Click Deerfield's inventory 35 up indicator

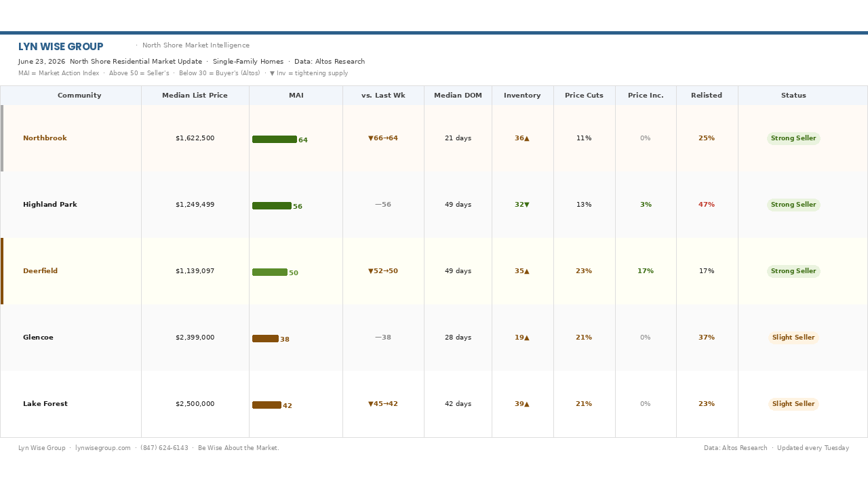point(522,271)
